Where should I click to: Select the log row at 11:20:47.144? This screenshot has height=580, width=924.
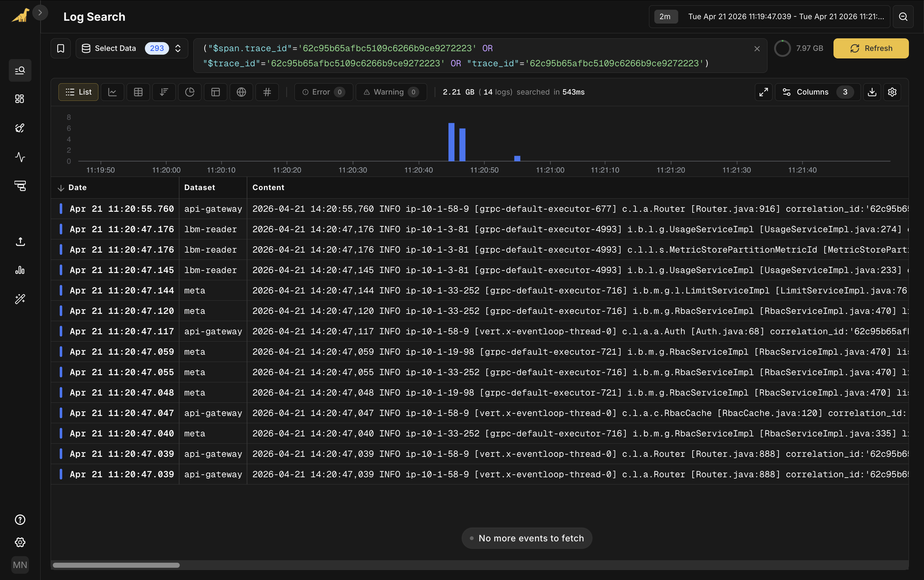480,290
